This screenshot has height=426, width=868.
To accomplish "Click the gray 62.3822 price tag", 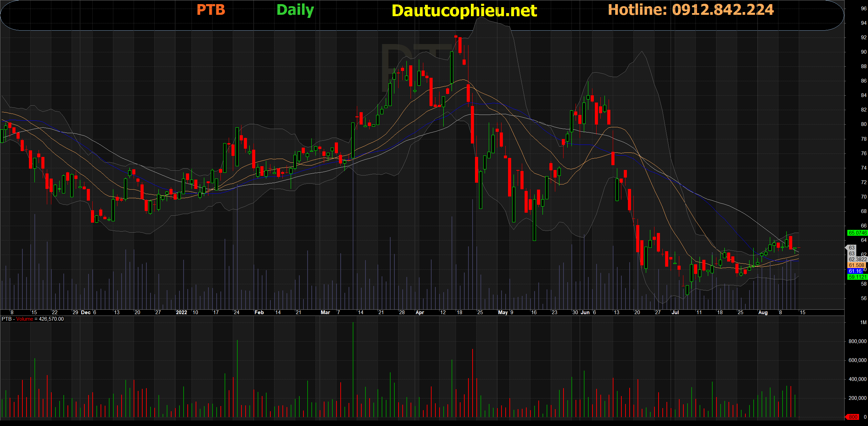I will (x=857, y=259).
